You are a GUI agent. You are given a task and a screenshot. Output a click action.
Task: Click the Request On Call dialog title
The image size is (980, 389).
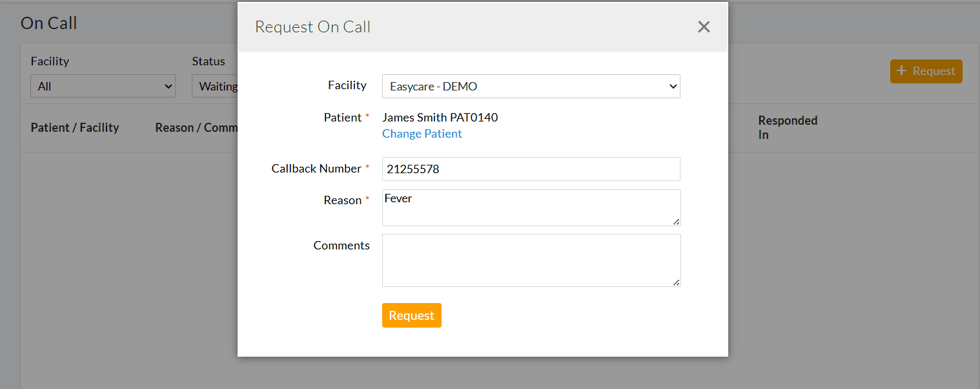312,26
